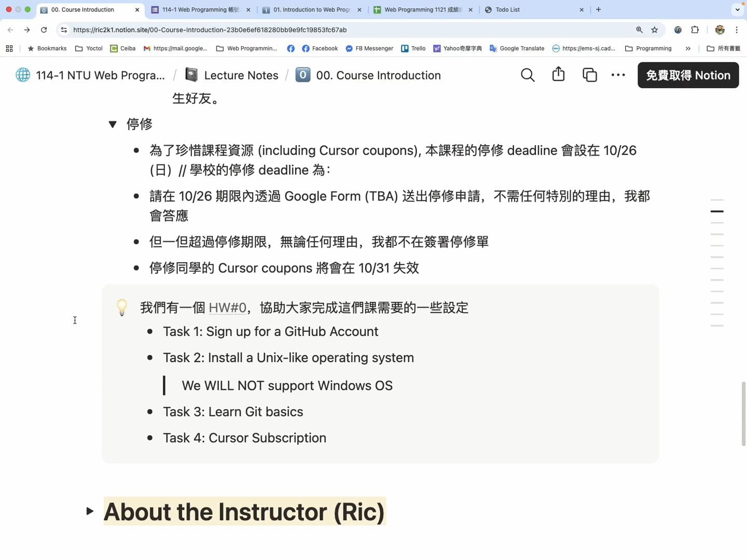The width and height of the screenshot is (747, 560).
Task: Bookmark this page with star icon
Action: (x=655, y=30)
